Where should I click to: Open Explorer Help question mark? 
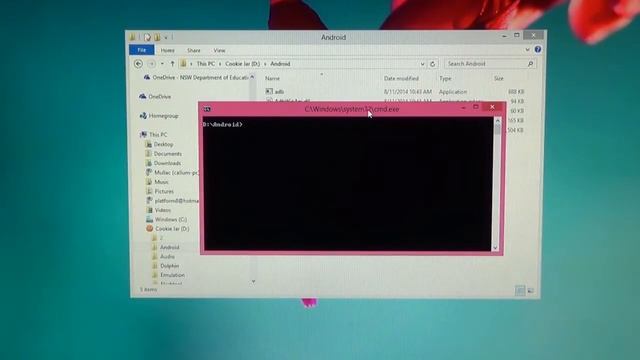click(538, 49)
